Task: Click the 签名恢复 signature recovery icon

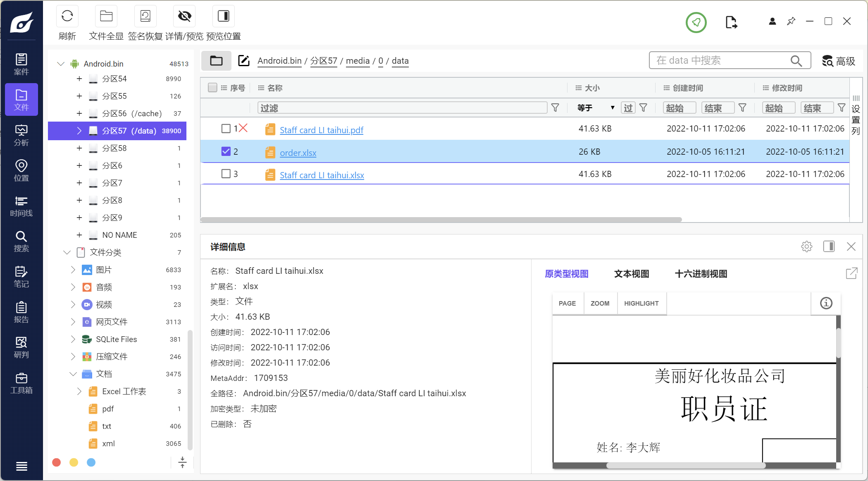Action: point(145,17)
